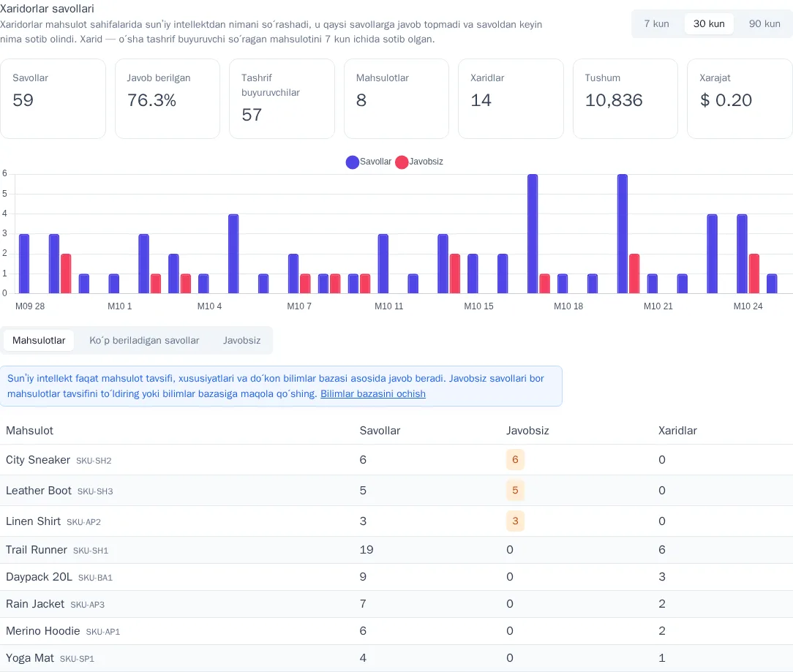Click the Tashrif buyuruvchilar card showing 57
The height and width of the screenshot is (672, 793).
tap(282, 99)
